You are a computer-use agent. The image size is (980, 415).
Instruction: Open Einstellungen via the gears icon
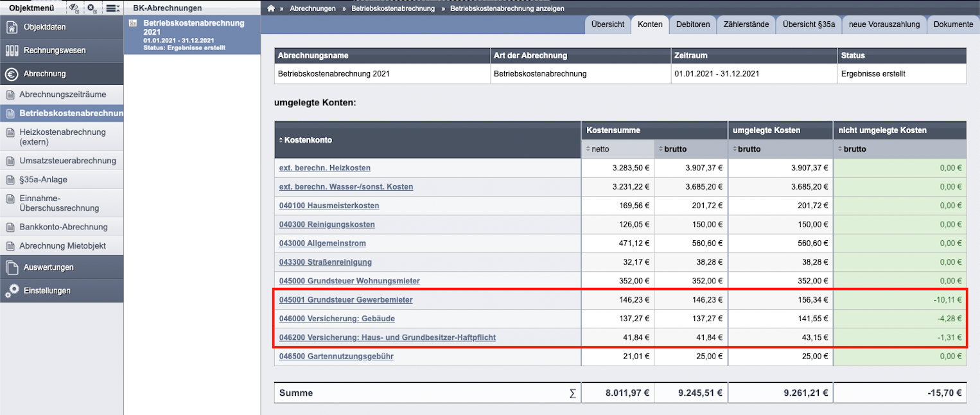pyautogui.click(x=12, y=290)
